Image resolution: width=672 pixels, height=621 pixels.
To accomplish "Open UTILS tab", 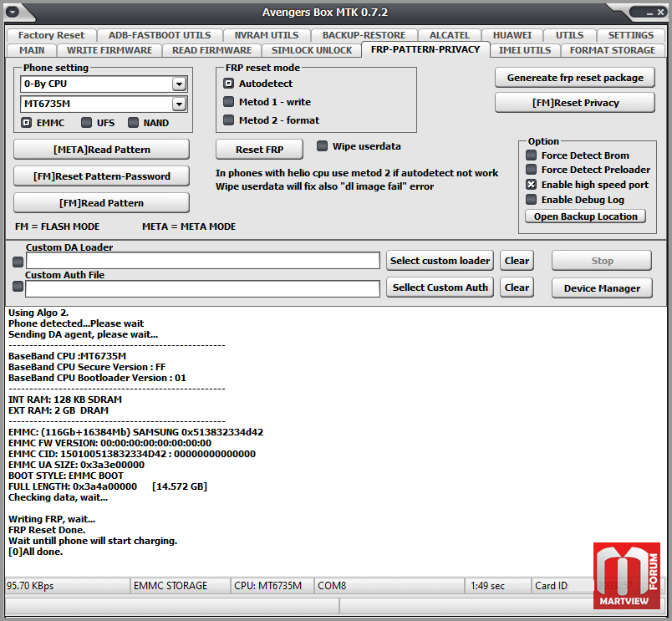I will coord(569,35).
